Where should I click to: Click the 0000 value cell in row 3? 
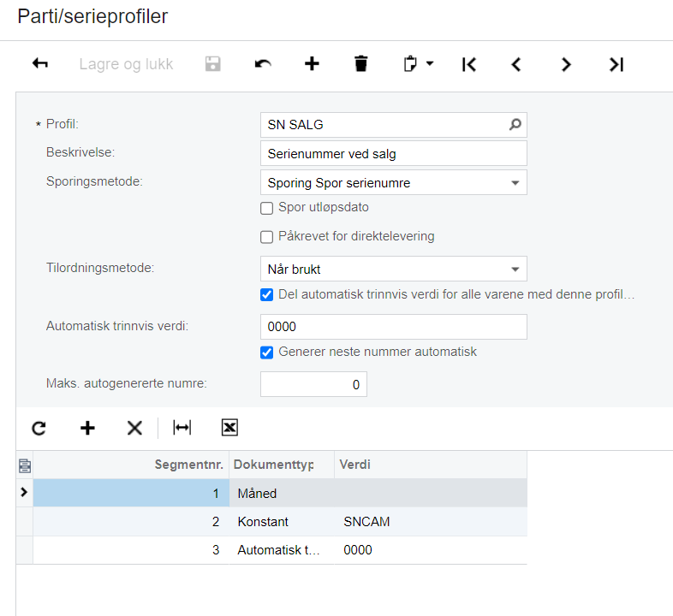[x=431, y=550]
